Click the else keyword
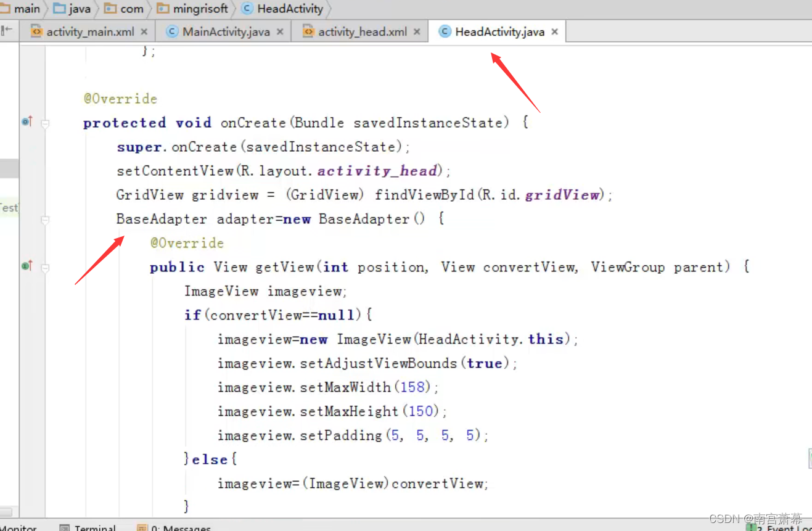Image resolution: width=812 pixels, height=531 pixels. [x=210, y=459]
